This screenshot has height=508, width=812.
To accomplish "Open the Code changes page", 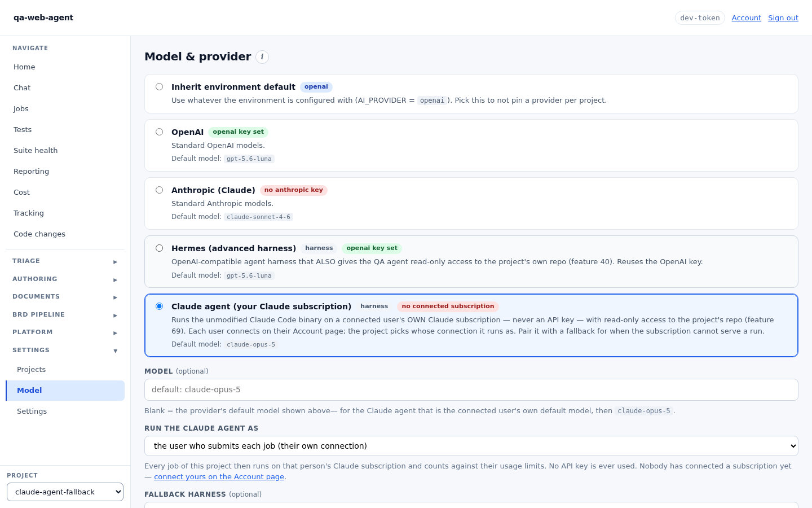I will (65, 234).
